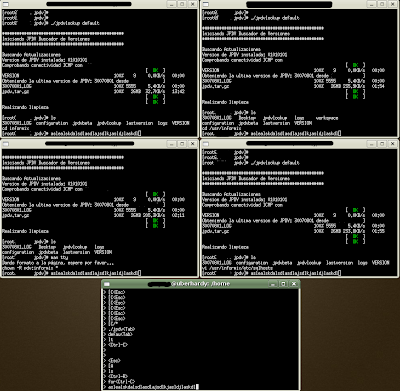Minimize the bottom-left terminal with man tty
The height and width of the screenshot is (391, 400).
pyautogui.click(x=171, y=144)
